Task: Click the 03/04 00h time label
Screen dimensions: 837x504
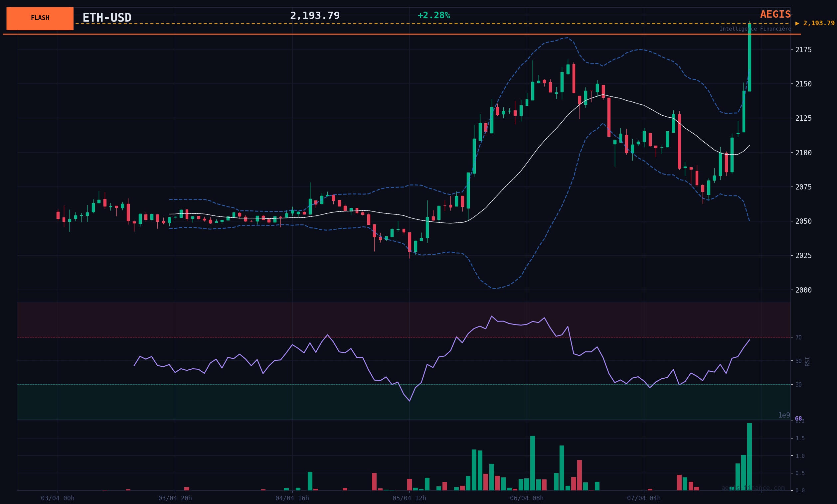Action: [x=58, y=498]
